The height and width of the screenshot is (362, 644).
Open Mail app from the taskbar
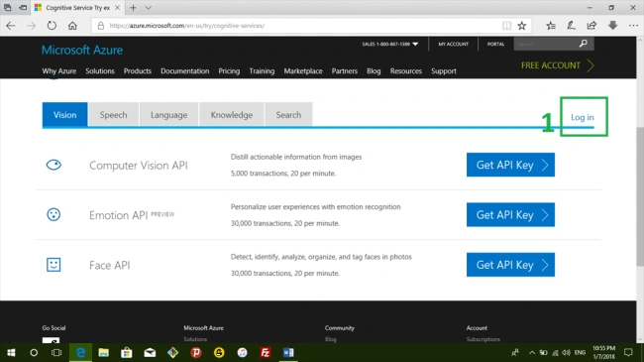(x=150, y=352)
